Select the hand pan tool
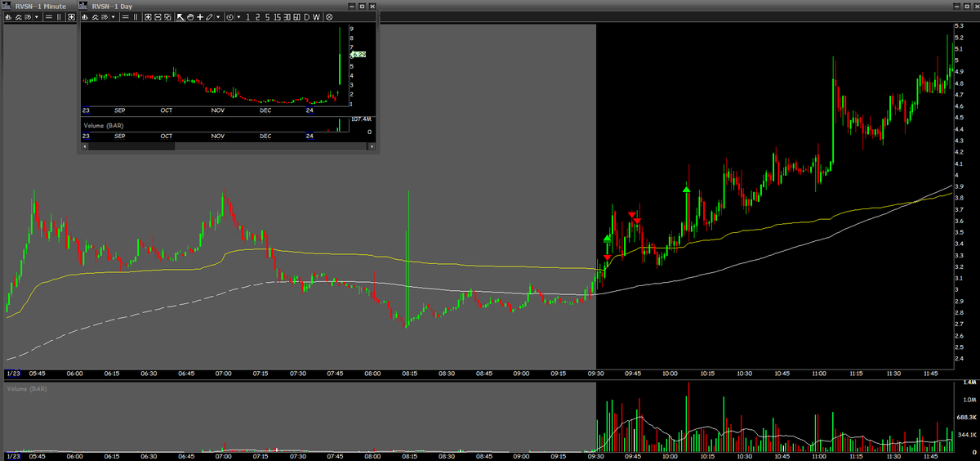Screen dimensions: 980x461 (190, 16)
